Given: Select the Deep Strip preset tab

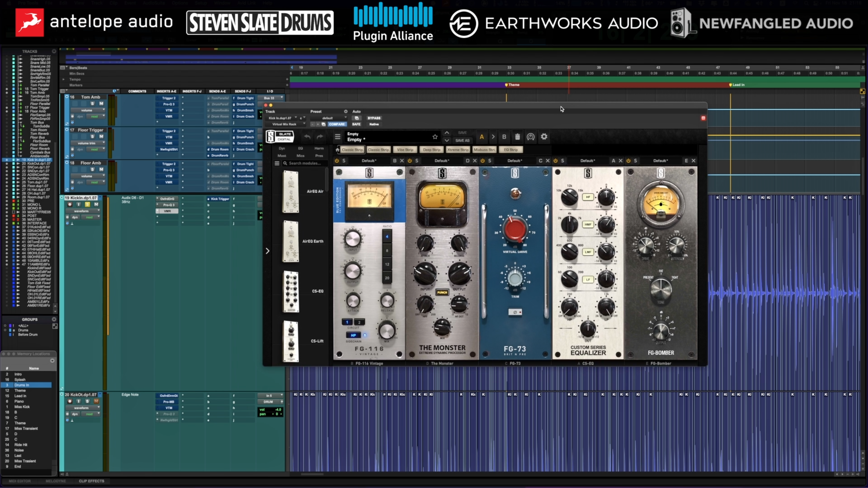Looking at the screenshot, I should tap(431, 149).
